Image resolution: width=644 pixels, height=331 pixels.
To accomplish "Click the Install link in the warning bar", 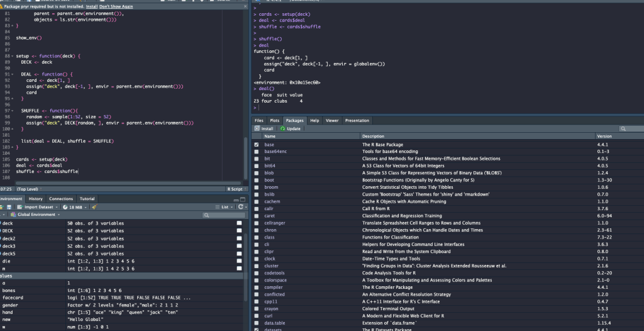I will [x=91, y=6].
